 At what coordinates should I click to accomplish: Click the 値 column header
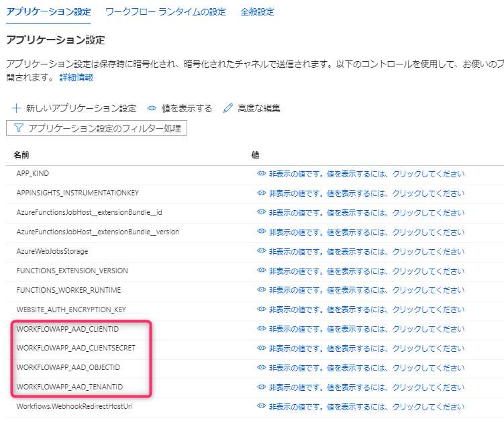255,155
